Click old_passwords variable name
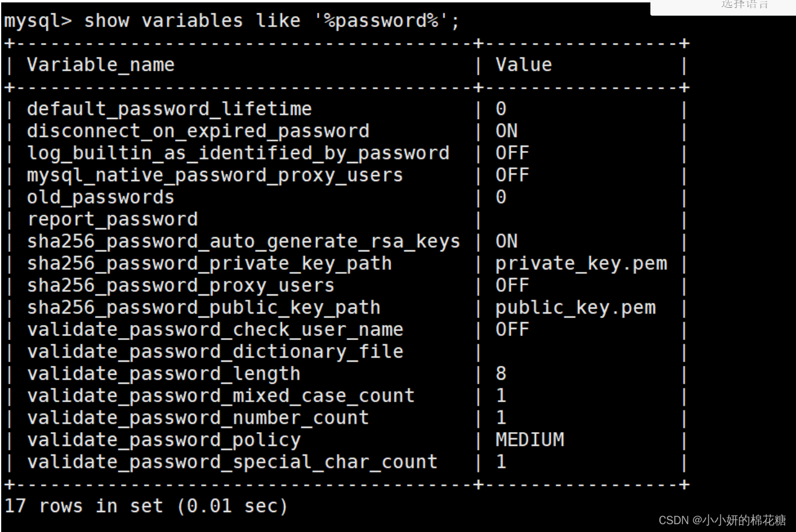The width and height of the screenshot is (796, 532). tap(100, 197)
